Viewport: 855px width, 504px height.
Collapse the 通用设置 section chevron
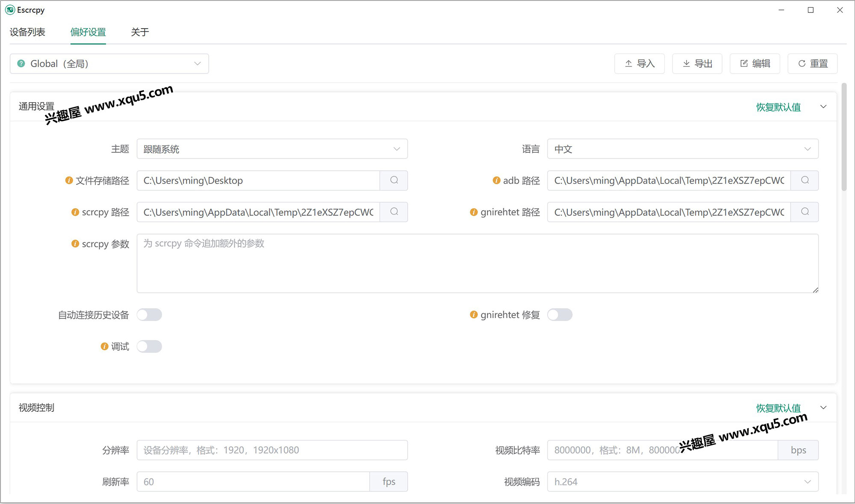823,107
